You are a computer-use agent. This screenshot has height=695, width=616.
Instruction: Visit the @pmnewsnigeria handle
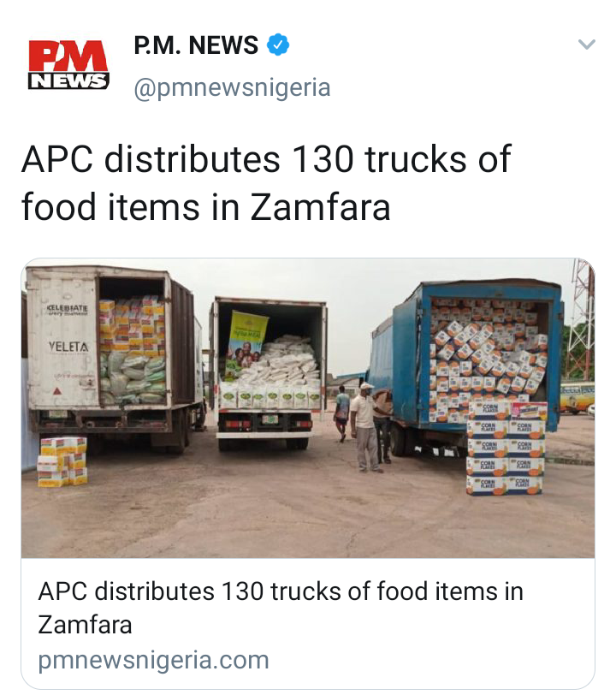232,87
